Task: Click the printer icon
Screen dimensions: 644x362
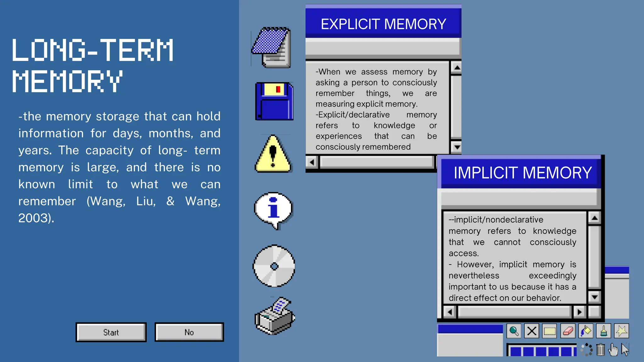Action: tap(275, 316)
